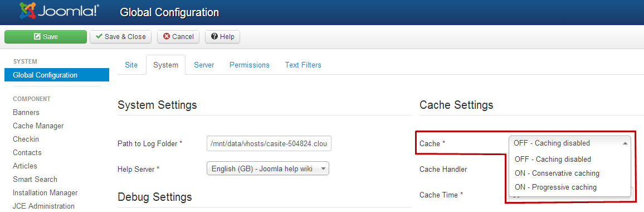Viewport: 644px width, 212px height.
Task: Click the Path to Log Folder field
Action: tap(269, 144)
